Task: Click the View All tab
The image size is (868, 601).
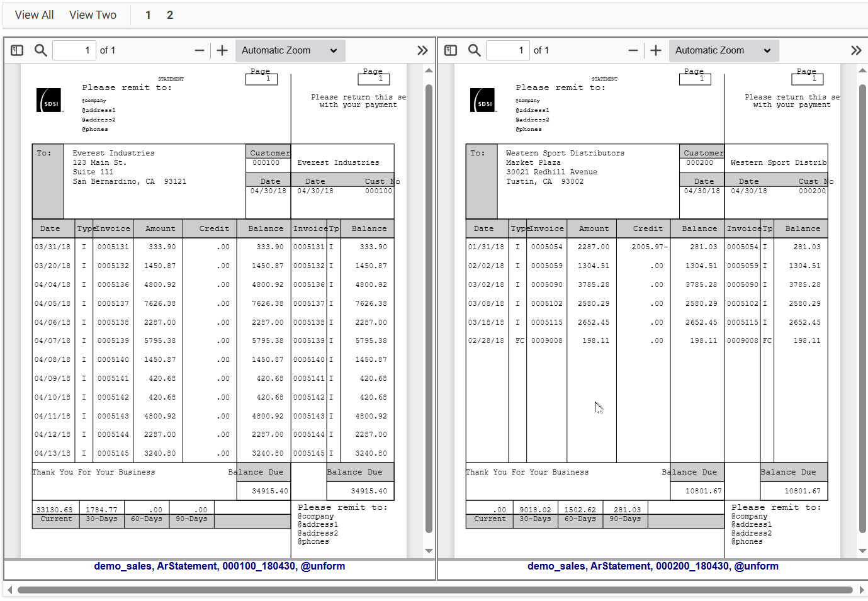Action: 34,15
